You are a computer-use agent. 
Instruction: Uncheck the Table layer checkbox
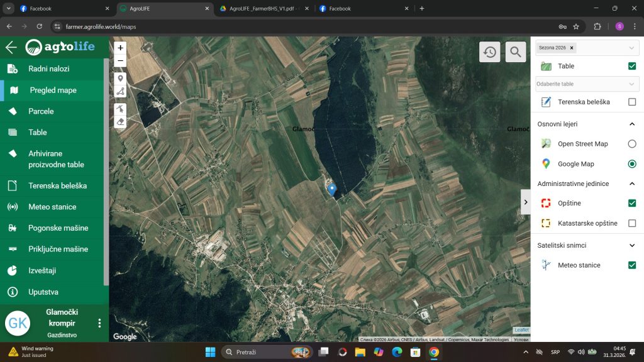click(x=632, y=66)
